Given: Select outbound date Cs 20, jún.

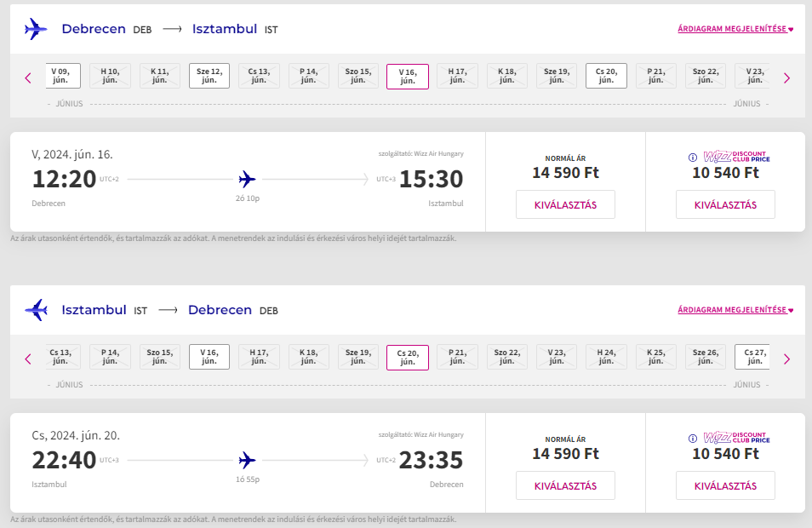Looking at the screenshot, I should coord(606,76).
